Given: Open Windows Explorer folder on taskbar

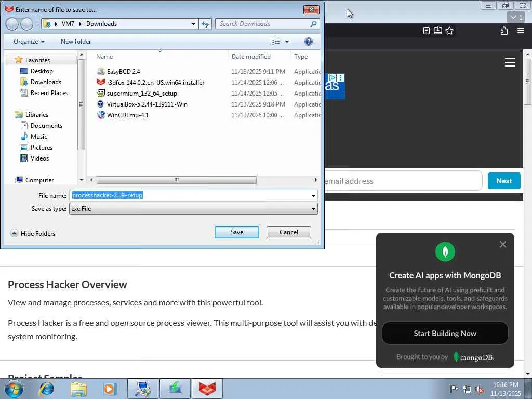Looking at the screenshot, I should pos(79,389).
